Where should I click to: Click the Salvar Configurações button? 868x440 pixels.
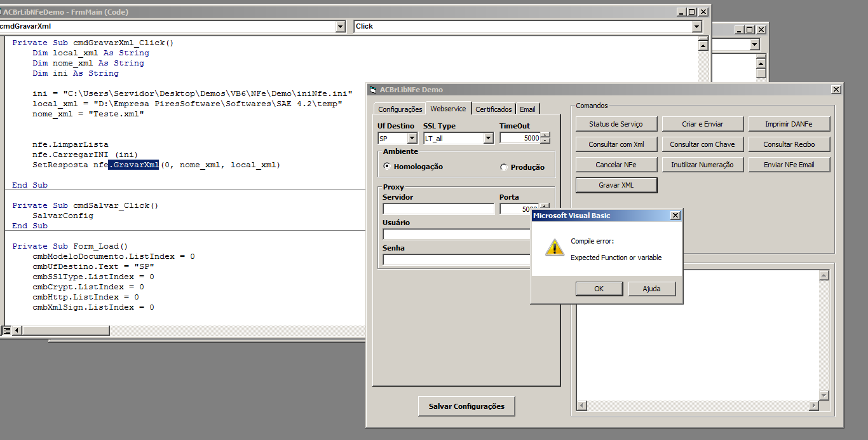pyautogui.click(x=466, y=406)
